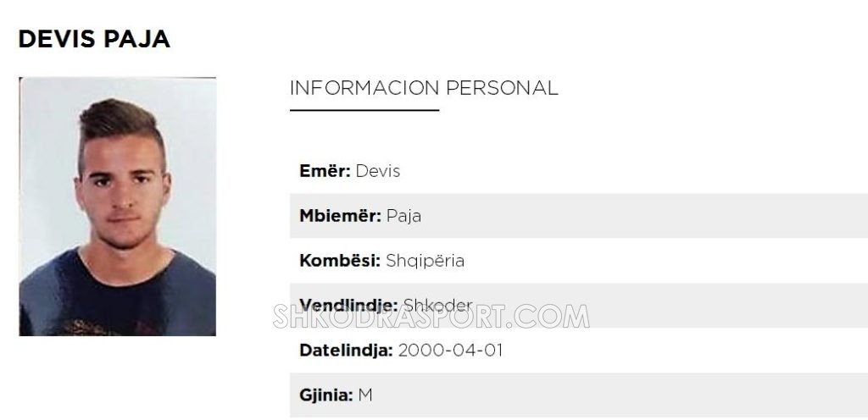868x420 pixels.
Task: Click the DEVIS PAJA page title
Action: click(94, 39)
